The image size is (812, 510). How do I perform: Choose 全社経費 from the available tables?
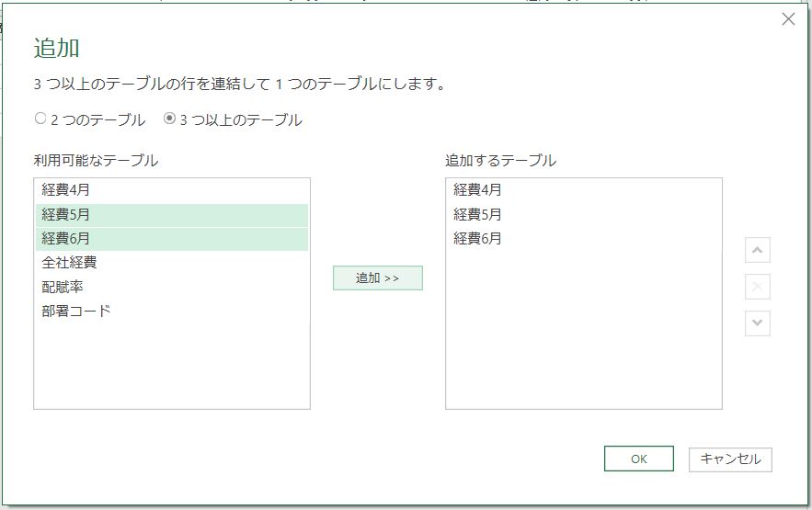pos(69,263)
